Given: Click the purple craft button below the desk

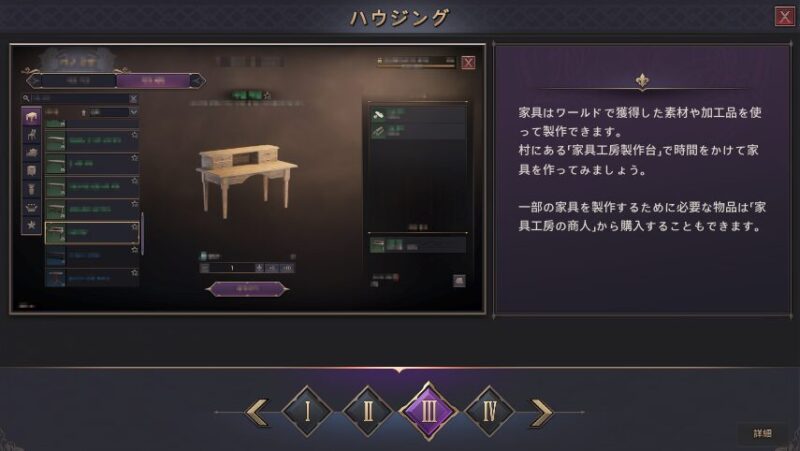Looking at the screenshot, I should coord(247,289).
